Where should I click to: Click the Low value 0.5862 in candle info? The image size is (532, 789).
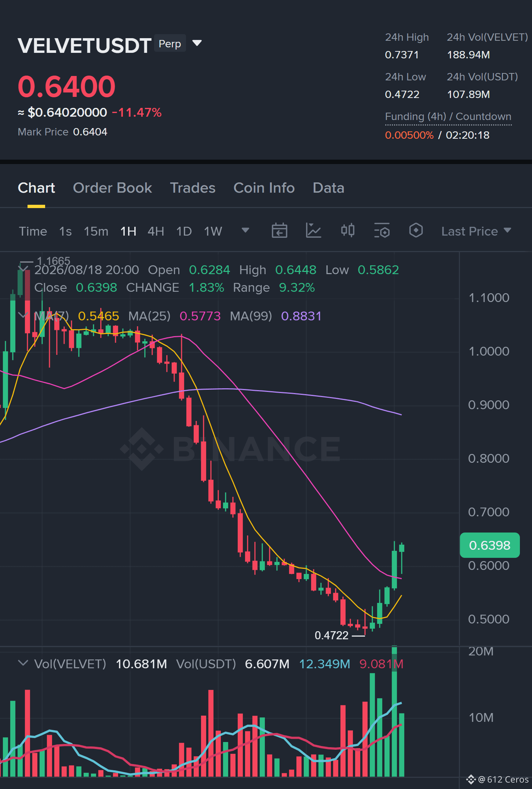378,270
